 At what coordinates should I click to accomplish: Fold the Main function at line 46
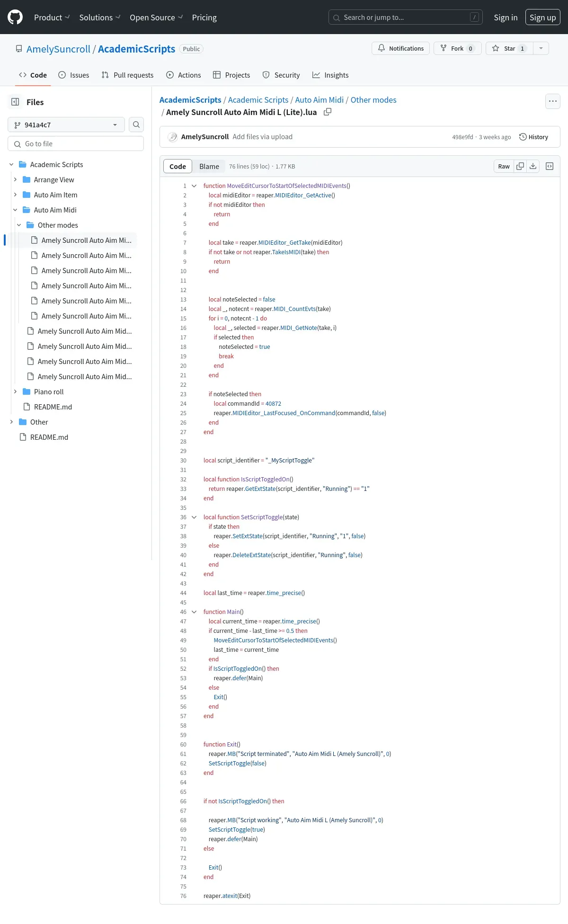click(x=194, y=612)
